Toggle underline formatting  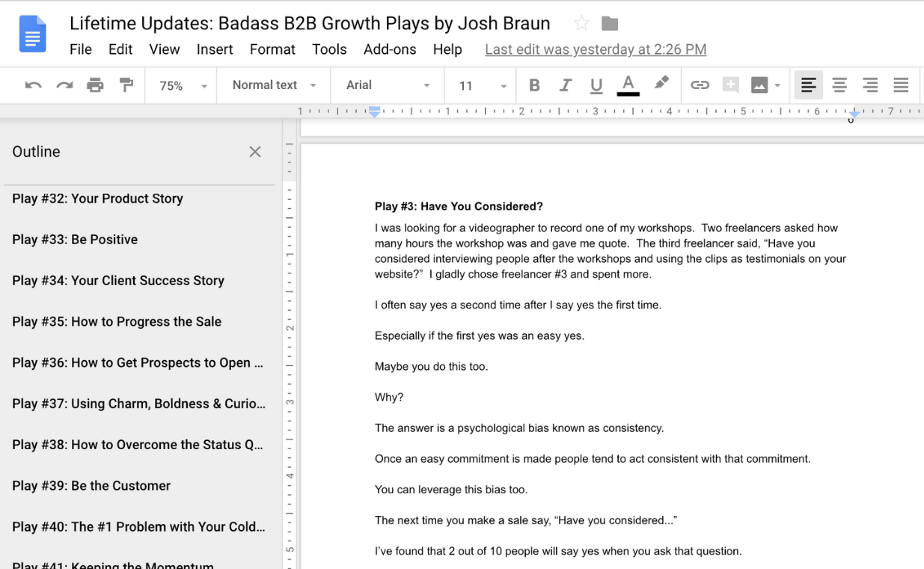596,85
